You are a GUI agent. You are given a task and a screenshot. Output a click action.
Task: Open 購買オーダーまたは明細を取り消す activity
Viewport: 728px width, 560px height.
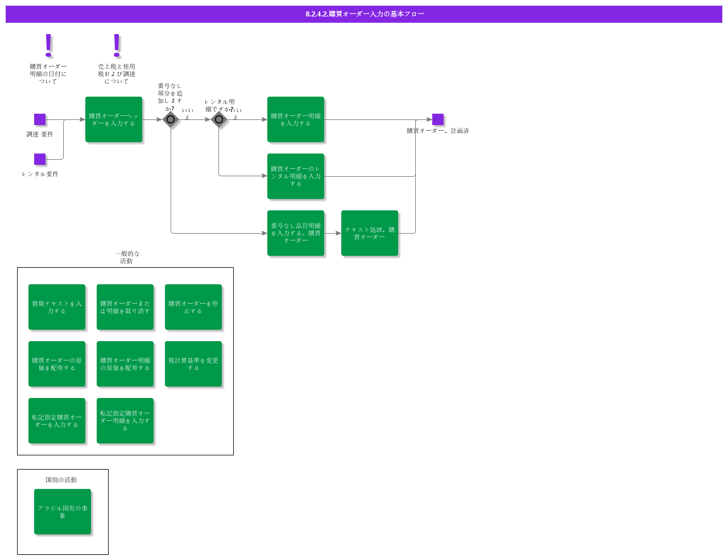tap(125, 307)
